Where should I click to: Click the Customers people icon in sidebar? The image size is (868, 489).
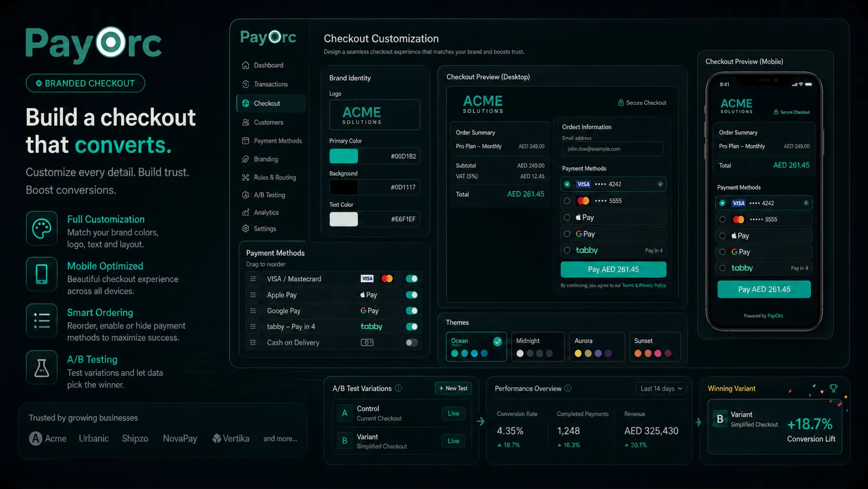pyautogui.click(x=246, y=122)
